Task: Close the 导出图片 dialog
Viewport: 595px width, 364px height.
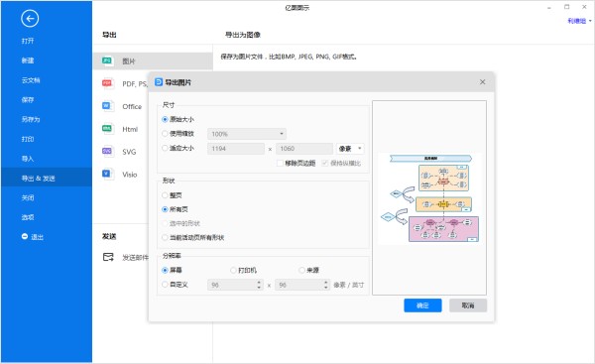Action: 482,82
